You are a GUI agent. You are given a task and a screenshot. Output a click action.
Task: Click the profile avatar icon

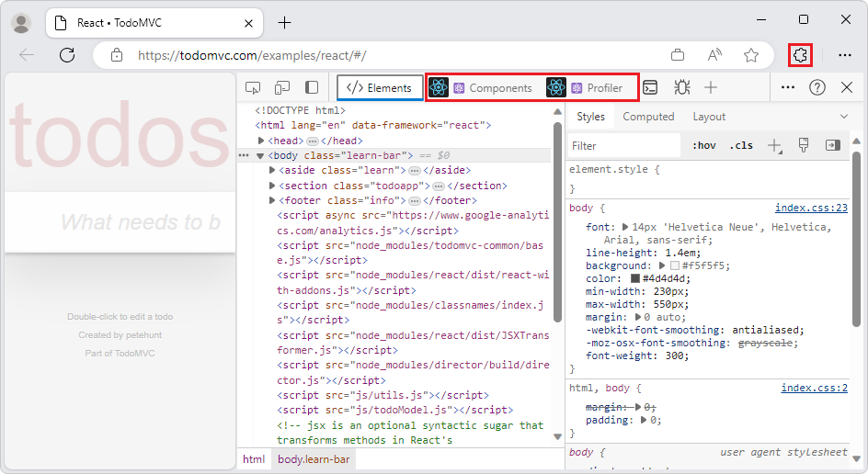[x=21, y=23]
